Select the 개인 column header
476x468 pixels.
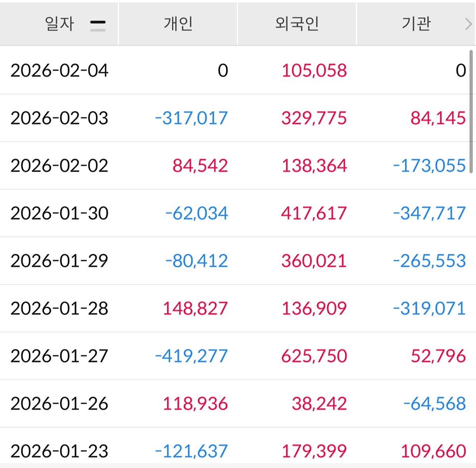click(x=178, y=24)
